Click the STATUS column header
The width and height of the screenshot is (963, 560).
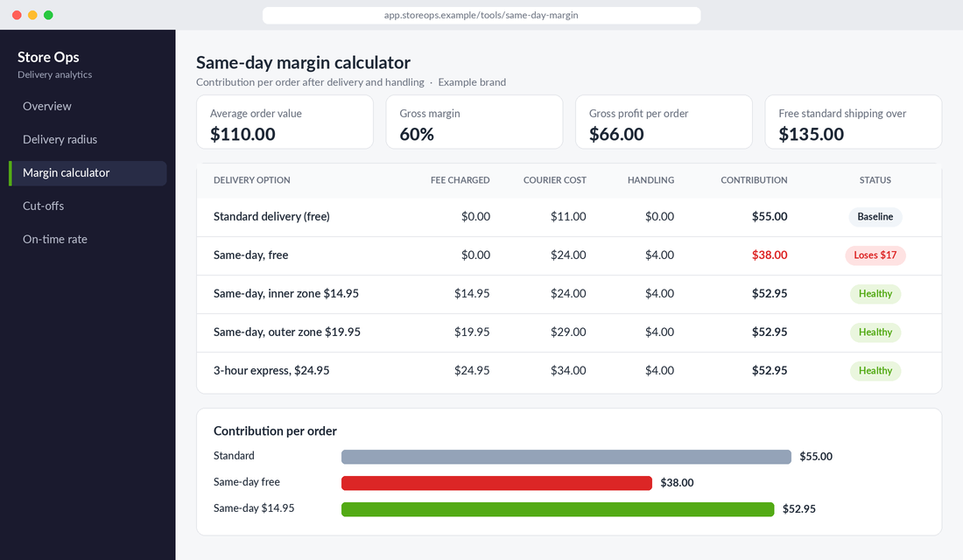875,180
